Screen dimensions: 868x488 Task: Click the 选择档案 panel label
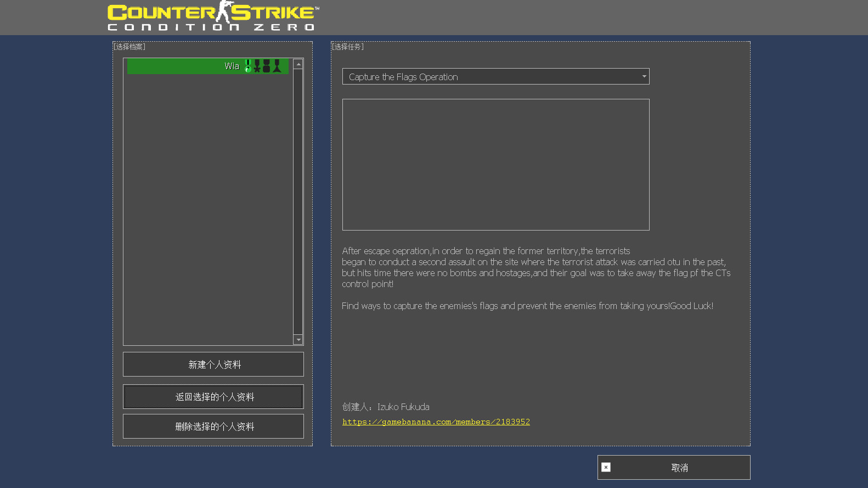point(129,47)
